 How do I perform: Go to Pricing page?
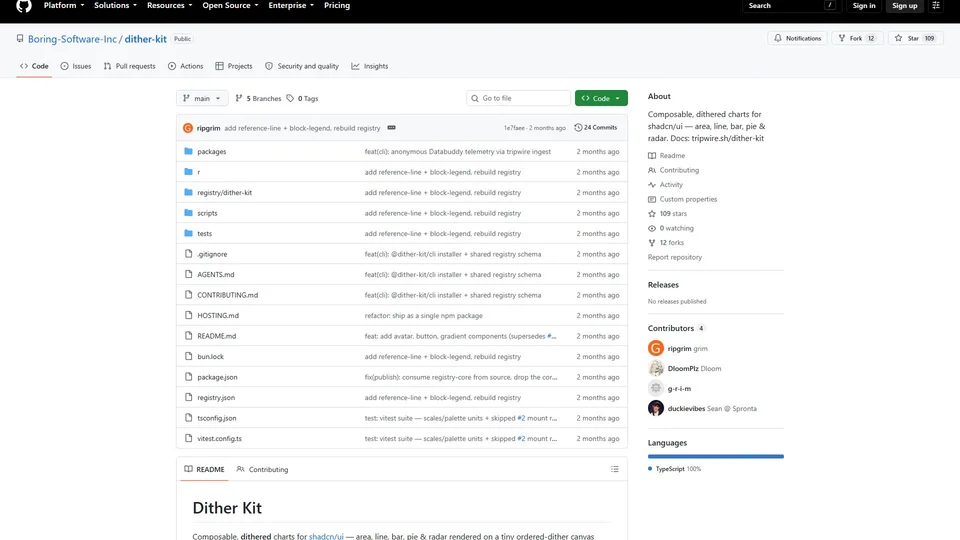(337, 6)
